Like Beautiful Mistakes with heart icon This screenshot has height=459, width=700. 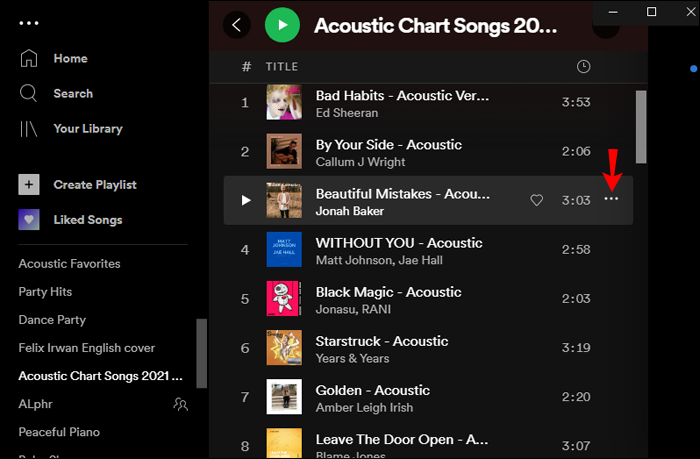536,200
